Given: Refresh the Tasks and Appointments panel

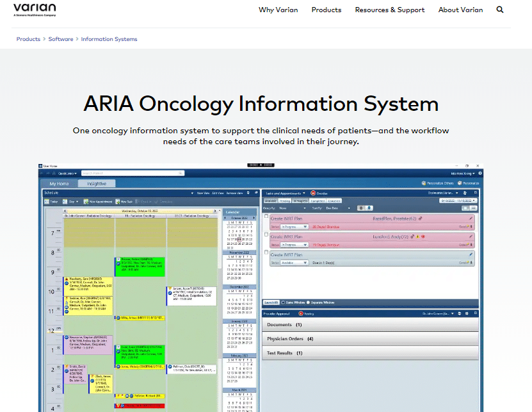Looking at the screenshot, I should 465,193.
